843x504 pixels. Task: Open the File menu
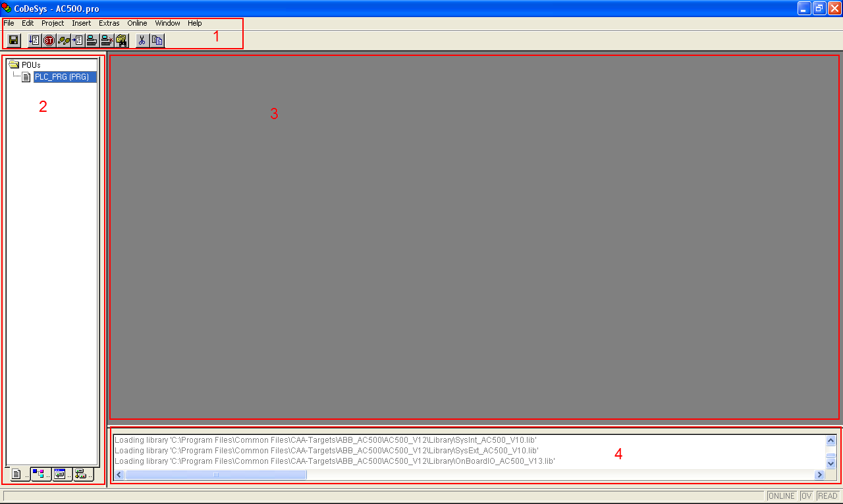pos(9,23)
